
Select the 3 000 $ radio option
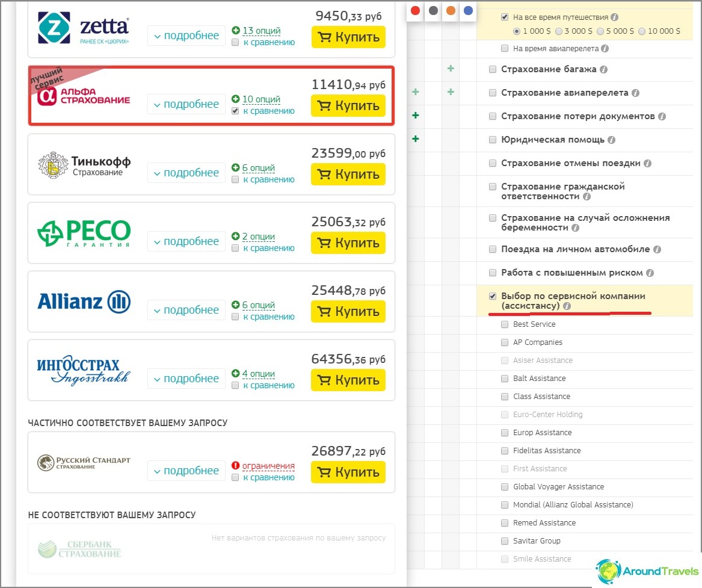click(559, 31)
